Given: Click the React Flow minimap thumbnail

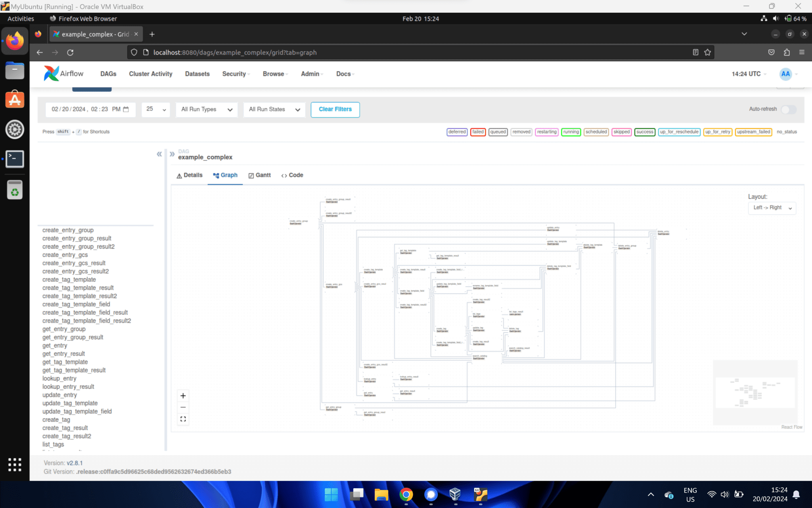Looking at the screenshot, I should [755, 393].
